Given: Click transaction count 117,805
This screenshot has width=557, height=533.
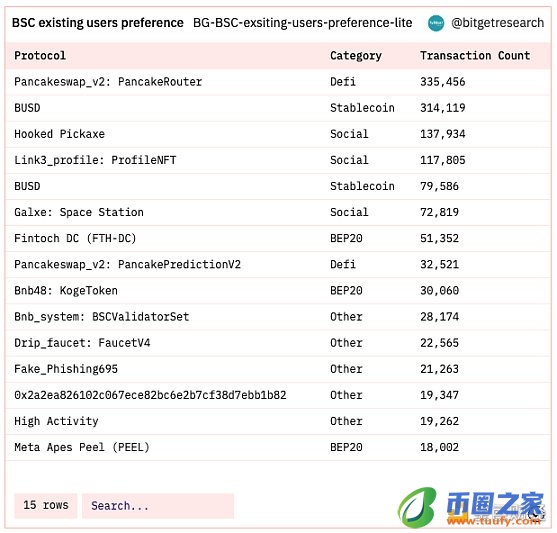Looking at the screenshot, I should (x=443, y=160).
